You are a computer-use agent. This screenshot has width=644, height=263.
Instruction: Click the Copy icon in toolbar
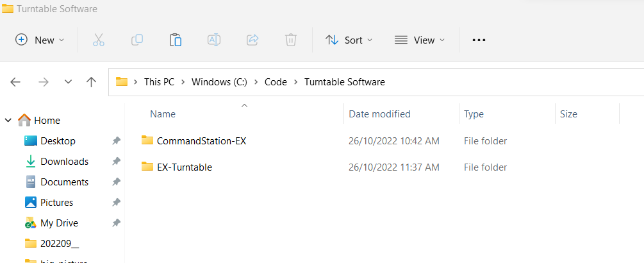(136, 40)
